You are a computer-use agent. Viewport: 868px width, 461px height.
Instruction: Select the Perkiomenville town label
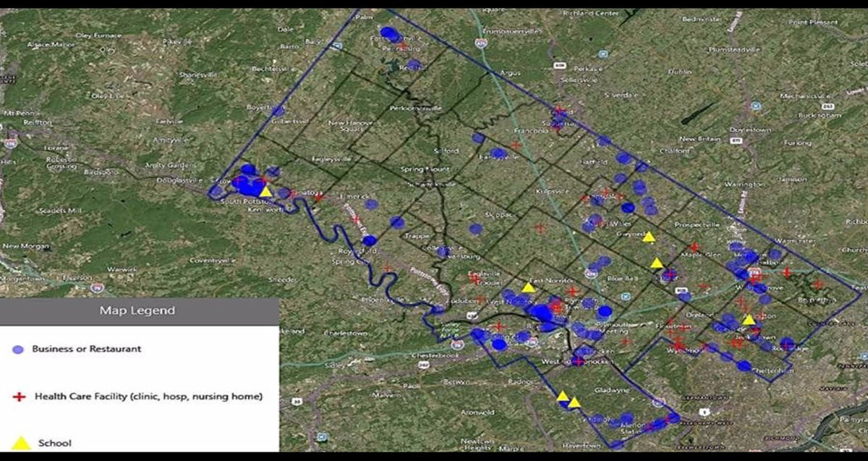(414, 108)
